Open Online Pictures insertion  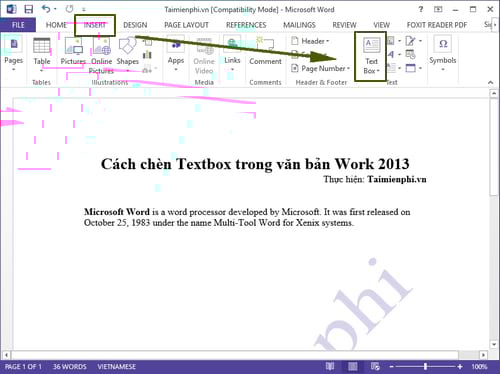click(102, 55)
